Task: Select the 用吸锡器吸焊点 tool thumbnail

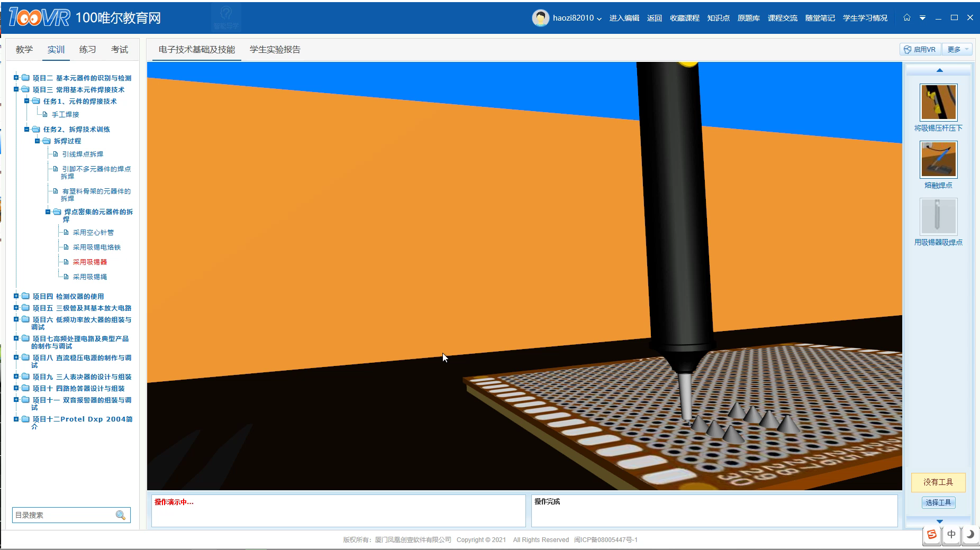Action: [x=938, y=216]
